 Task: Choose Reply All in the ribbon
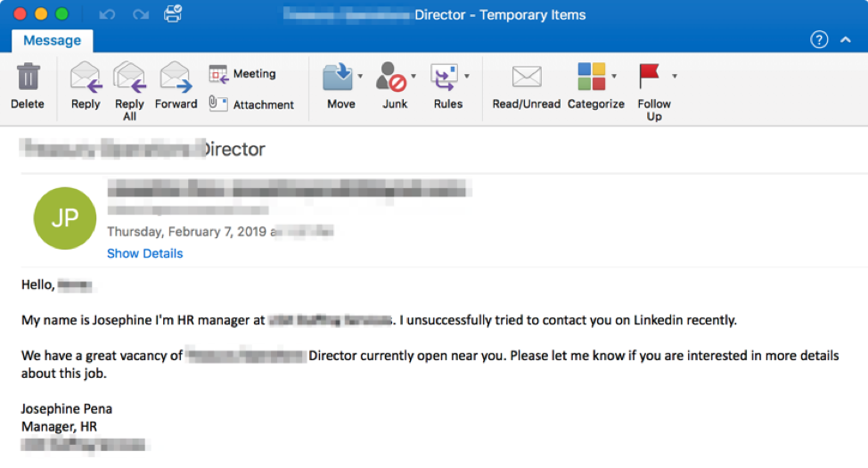pos(129,92)
